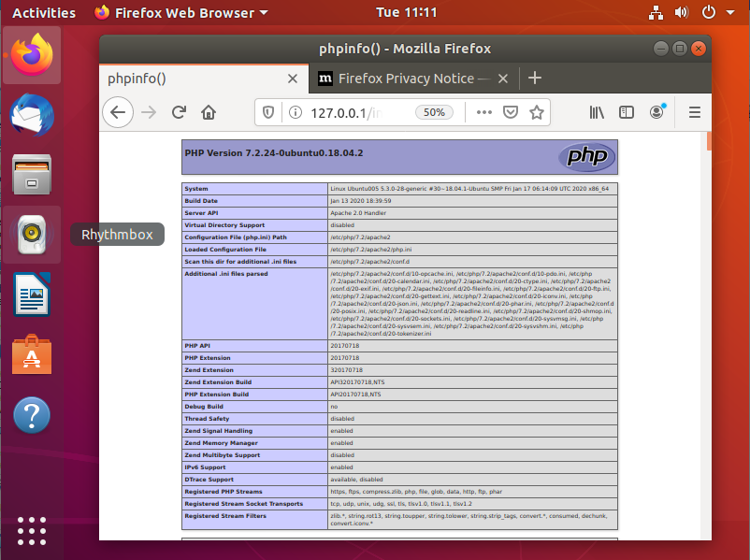Click the Zend Extension Build label
Viewport: 750px width, 560px height.
(x=218, y=382)
